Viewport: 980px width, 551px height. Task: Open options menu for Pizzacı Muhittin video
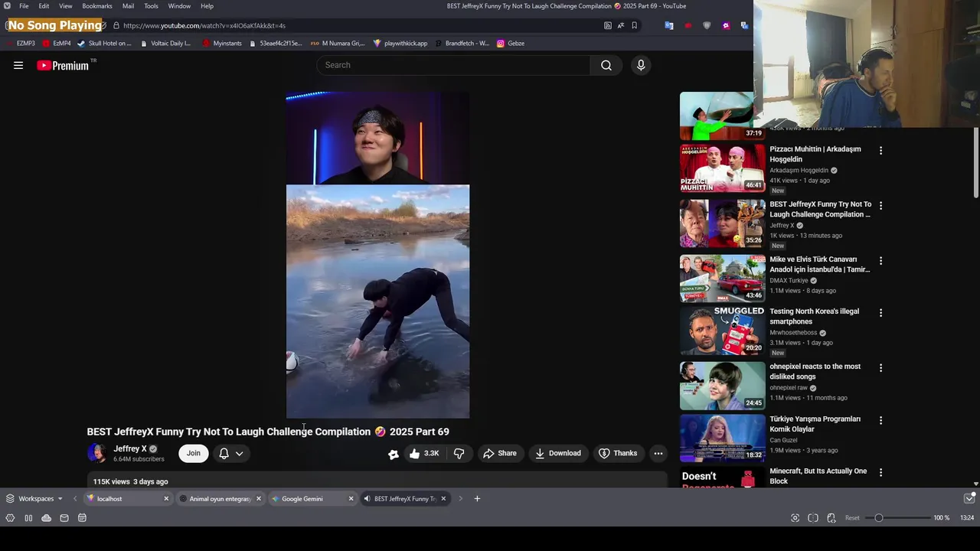click(x=880, y=151)
